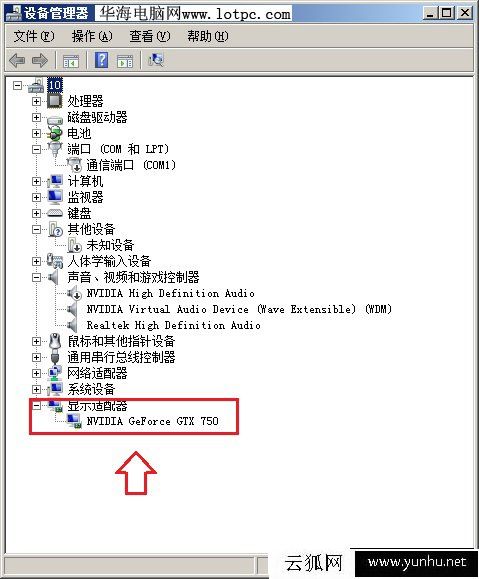The width and height of the screenshot is (479, 579).
Task: Collapse the 显示适配器 display adapters node
Action: [36, 405]
